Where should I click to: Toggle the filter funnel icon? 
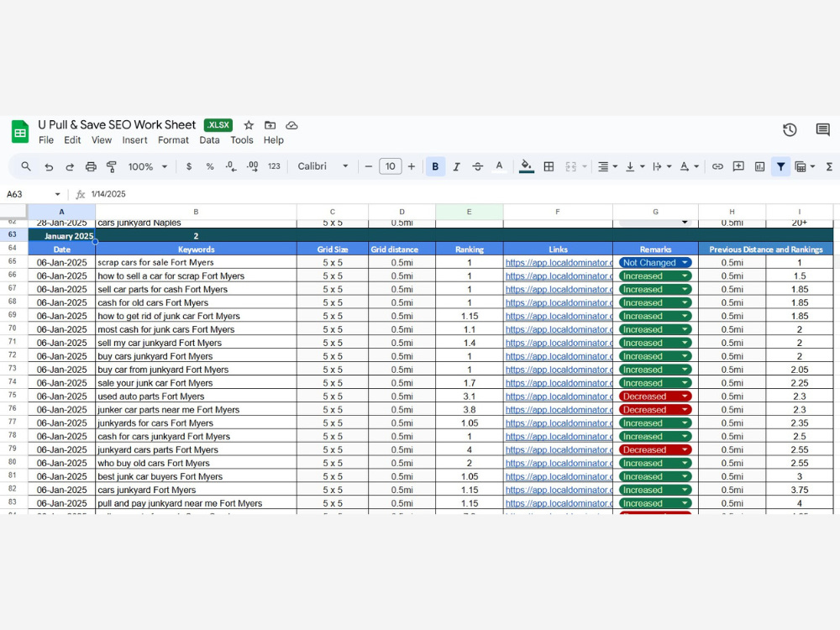[x=780, y=166]
